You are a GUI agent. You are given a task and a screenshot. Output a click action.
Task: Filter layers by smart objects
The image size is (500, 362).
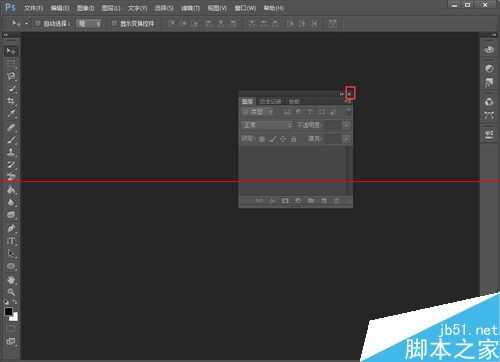pos(333,112)
